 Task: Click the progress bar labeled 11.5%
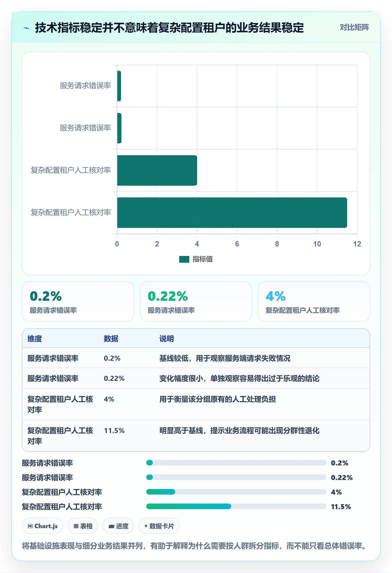coord(236,506)
